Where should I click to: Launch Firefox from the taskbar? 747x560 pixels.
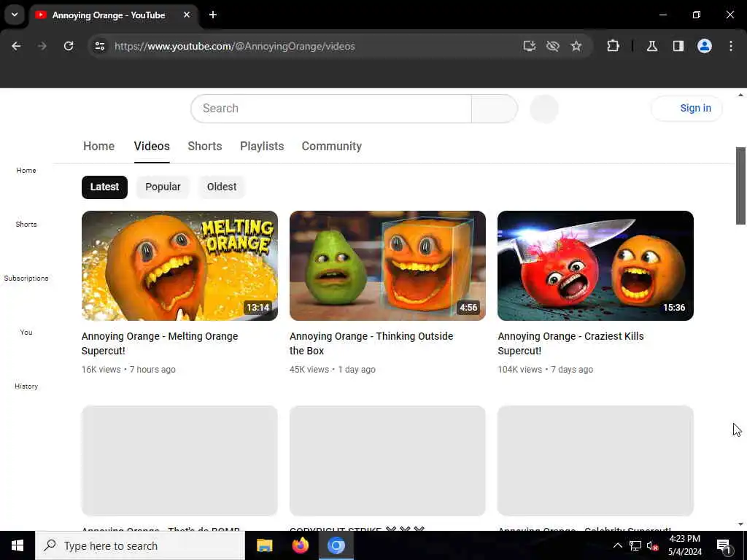[x=300, y=545]
